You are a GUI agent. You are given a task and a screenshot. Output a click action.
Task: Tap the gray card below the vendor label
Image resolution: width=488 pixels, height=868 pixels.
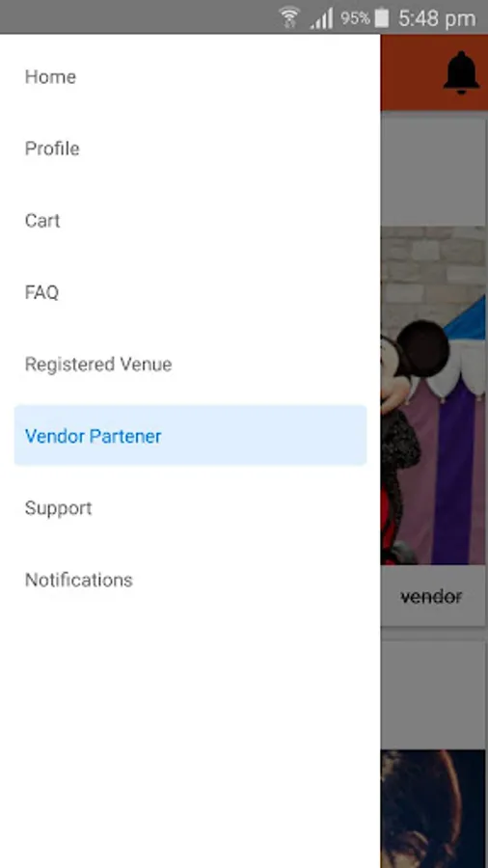tap(433, 694)
